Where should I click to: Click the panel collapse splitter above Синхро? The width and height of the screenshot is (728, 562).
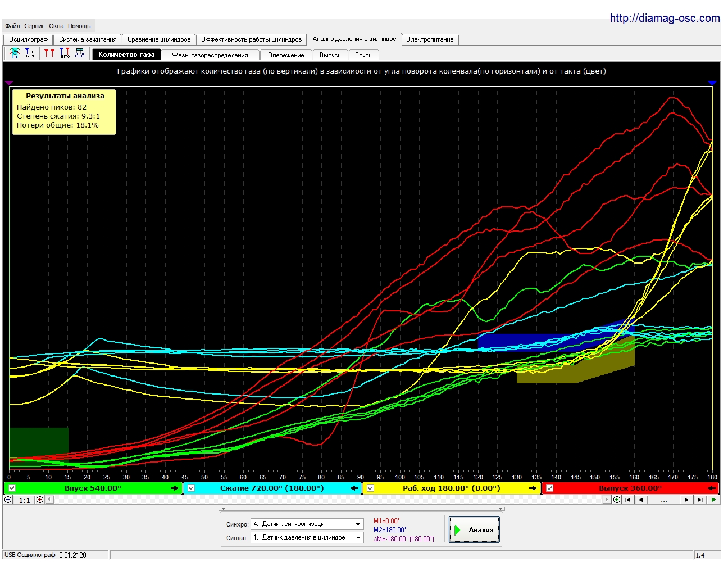(362, 509)
